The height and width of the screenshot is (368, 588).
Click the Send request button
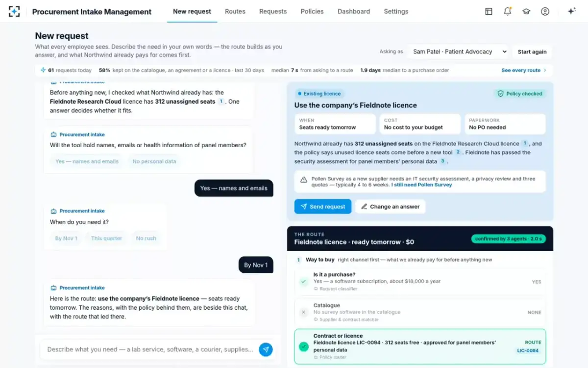click(x=323, y=207)
